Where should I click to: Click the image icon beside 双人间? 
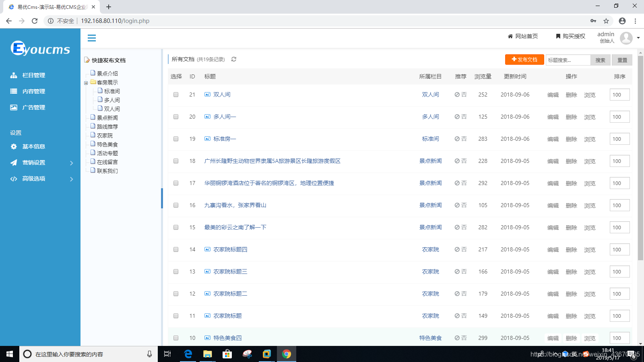click(207, 95)
